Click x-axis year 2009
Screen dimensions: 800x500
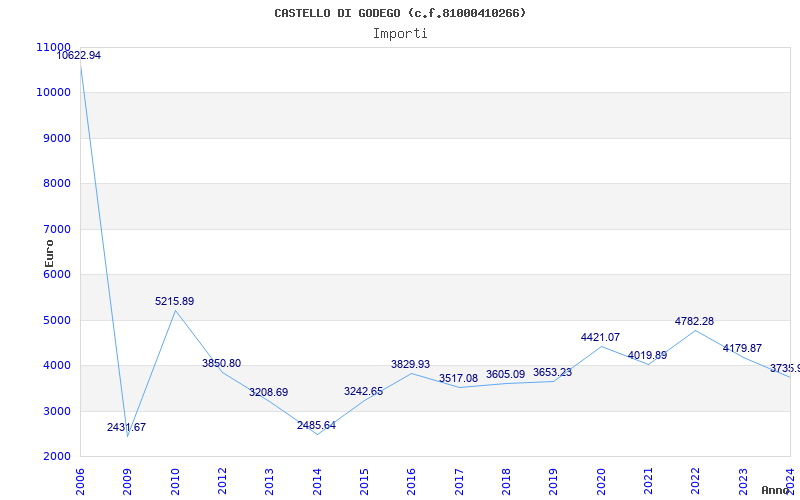point(128,481)
